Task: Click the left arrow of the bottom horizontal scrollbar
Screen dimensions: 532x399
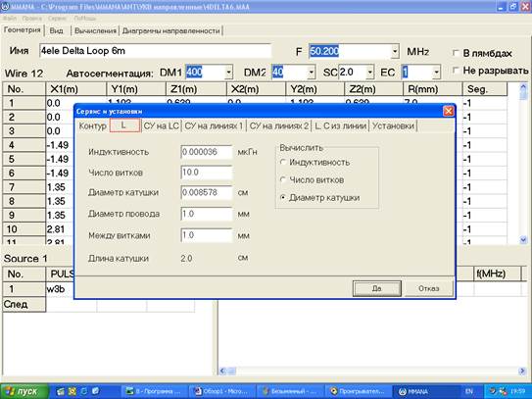Action: 222,371
